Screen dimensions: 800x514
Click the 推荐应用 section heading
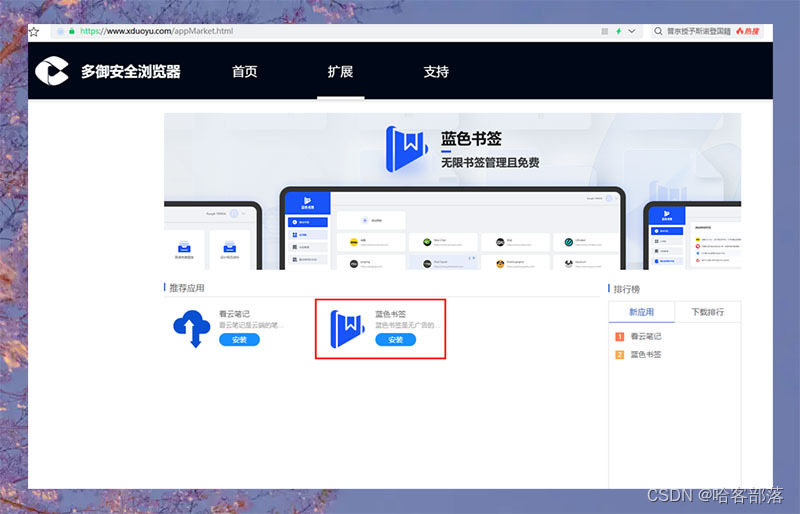(187, 288)
